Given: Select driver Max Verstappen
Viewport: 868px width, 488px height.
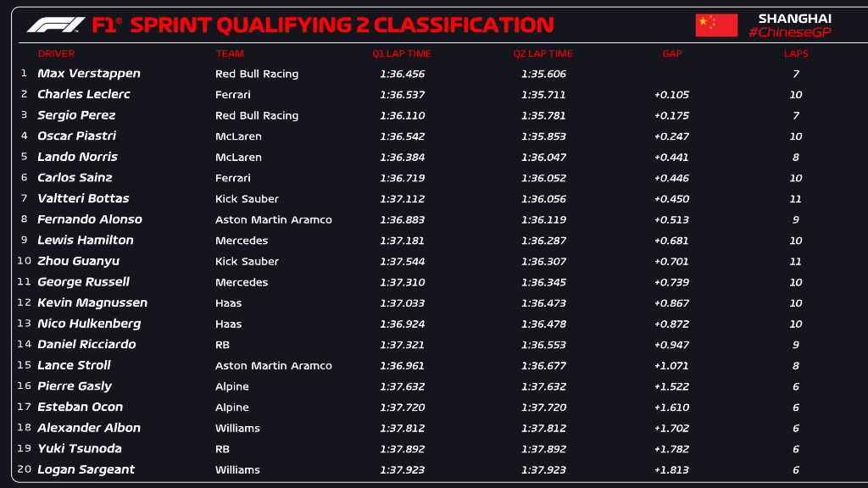Looking at the screenshot, I should point(89,74).
